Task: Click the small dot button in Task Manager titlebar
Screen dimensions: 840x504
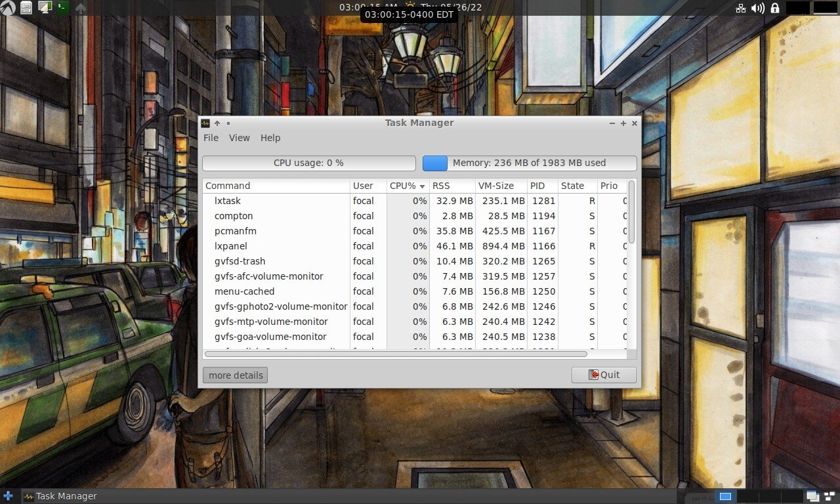Action: tap(228, 123)
